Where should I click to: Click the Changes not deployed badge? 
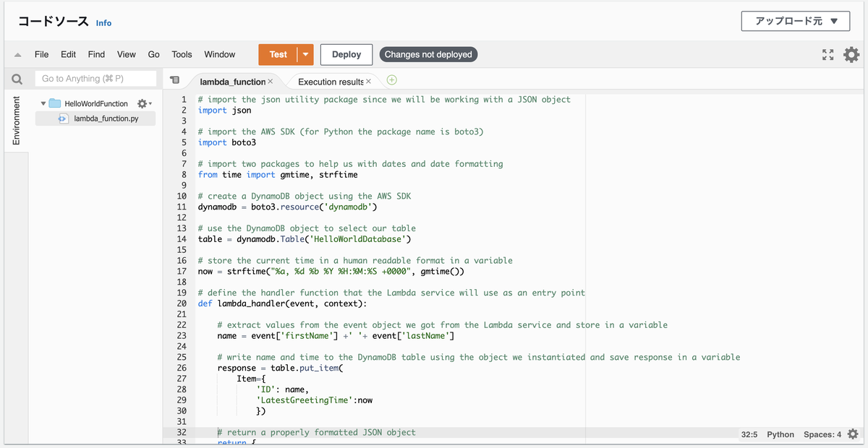[x=428, y=55]
